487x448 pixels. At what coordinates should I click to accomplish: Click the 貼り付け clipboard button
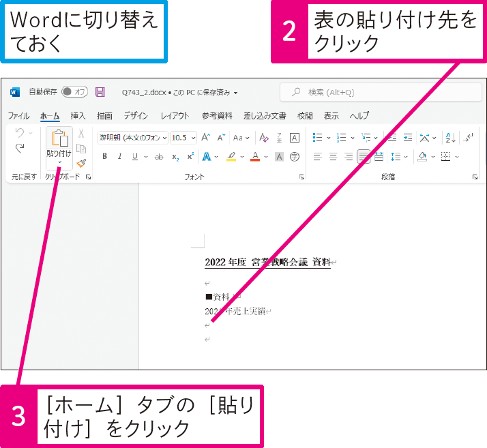[x=59, y=138]
